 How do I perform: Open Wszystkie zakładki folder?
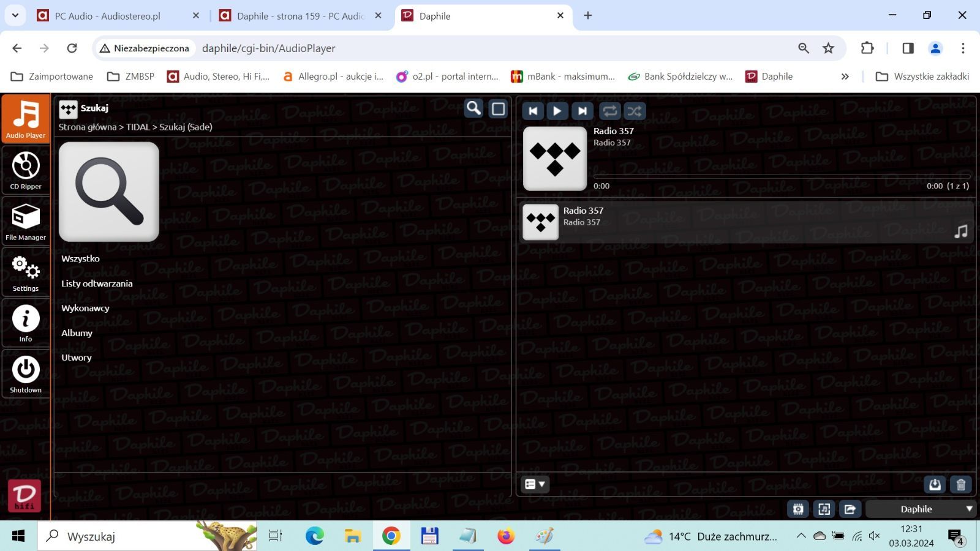pyautogui.click(x=922, y=77)
